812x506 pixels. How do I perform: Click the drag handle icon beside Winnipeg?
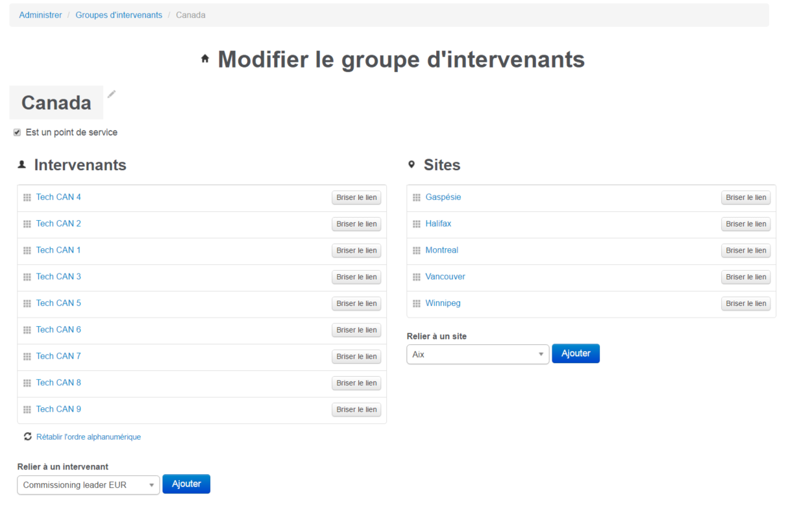[416, 303]
